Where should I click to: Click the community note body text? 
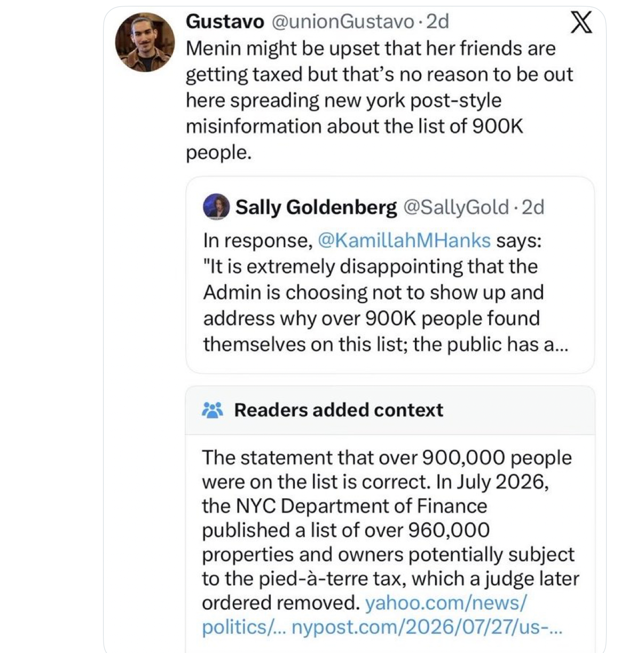point(390,542)
